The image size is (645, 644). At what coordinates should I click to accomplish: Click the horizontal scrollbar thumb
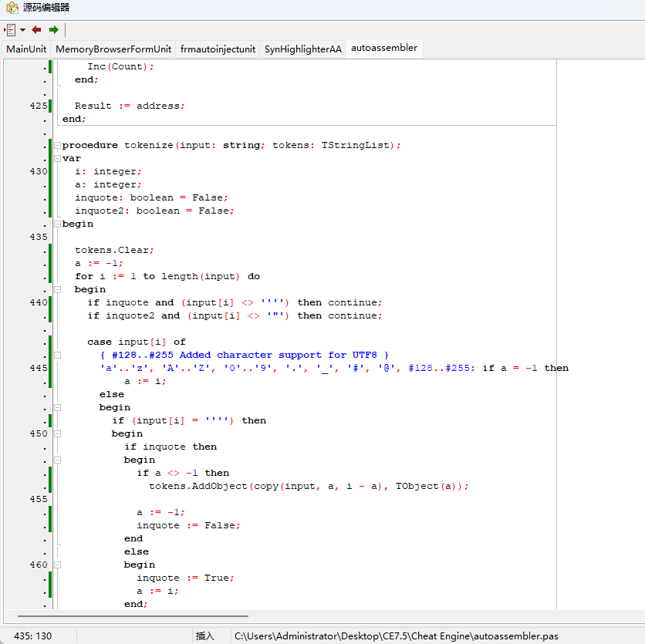click(x=133, y=616)
